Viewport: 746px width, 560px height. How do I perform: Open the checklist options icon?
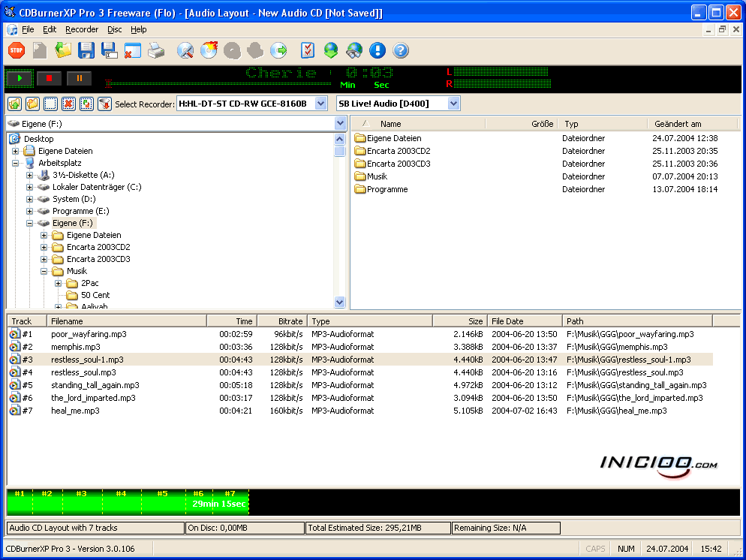pos(308,50)
